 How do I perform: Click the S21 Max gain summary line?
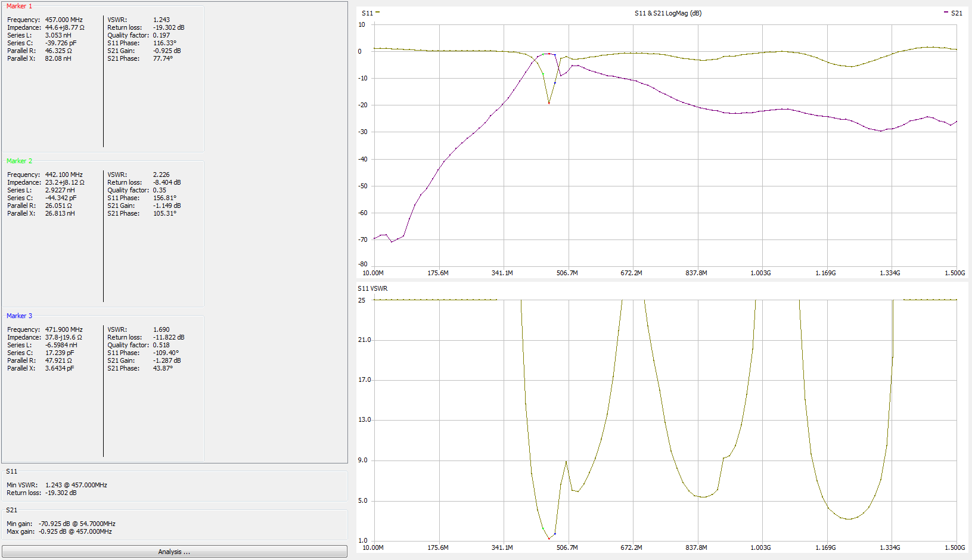point(59,531)
